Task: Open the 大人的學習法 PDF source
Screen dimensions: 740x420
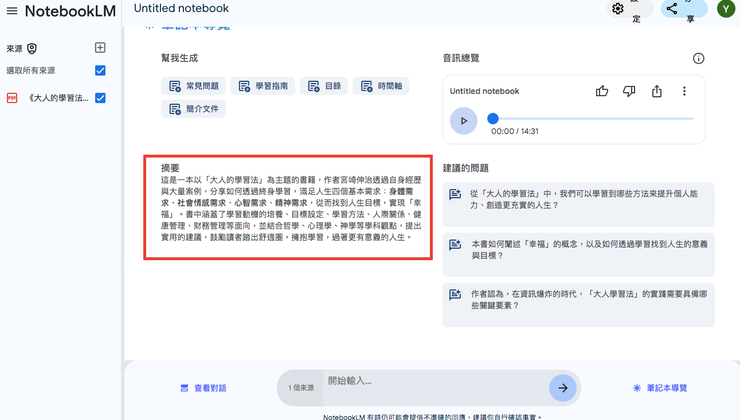Action: click(58, 98)
